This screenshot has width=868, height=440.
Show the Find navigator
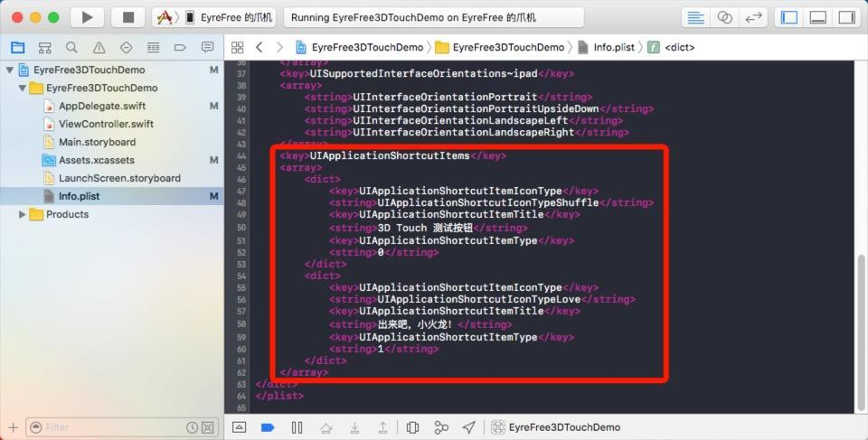[71, 48]
